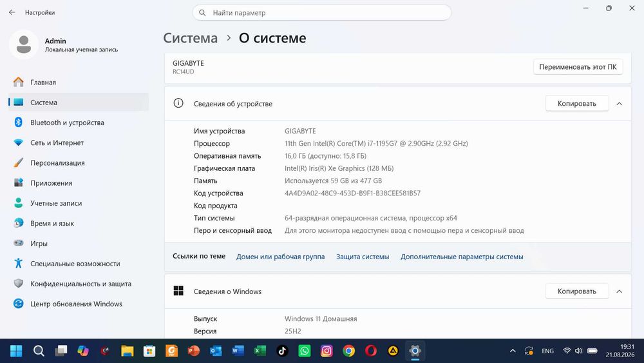Open the Защита системы link
This screenshot has height=363, width=644.
click(363, 257)
